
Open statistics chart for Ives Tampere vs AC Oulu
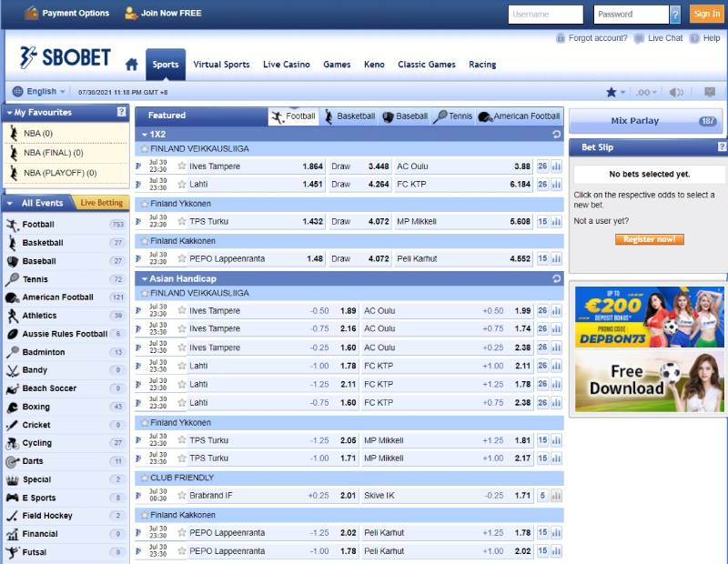[x=556, y=166]
